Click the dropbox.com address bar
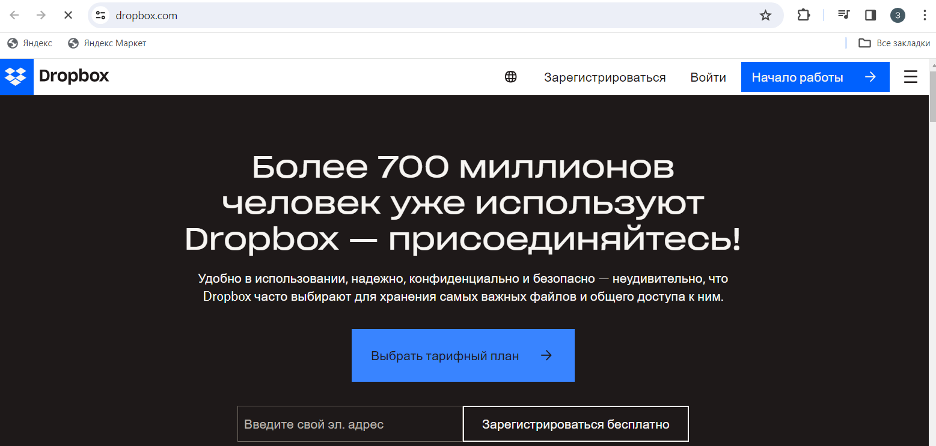 [x=436, y=16]
